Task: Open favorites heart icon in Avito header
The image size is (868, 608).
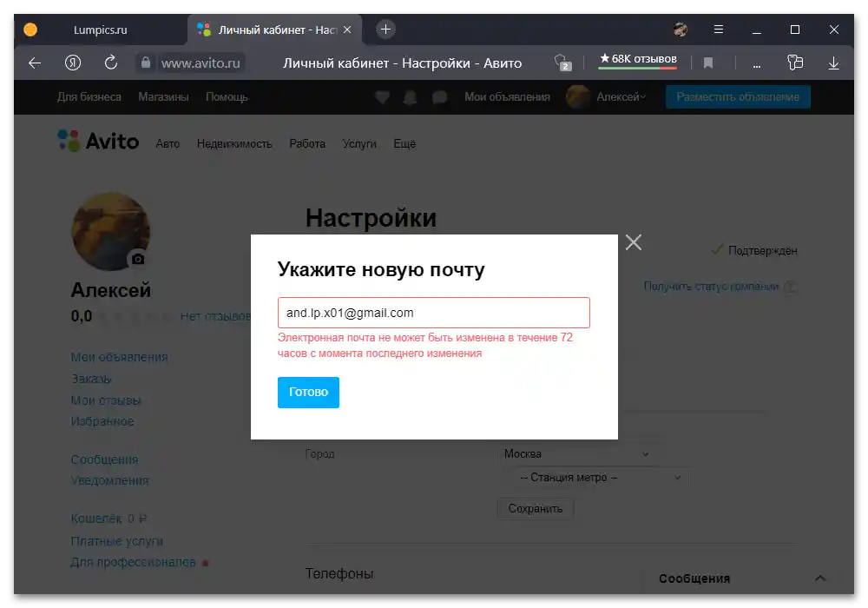Action: 382,97
